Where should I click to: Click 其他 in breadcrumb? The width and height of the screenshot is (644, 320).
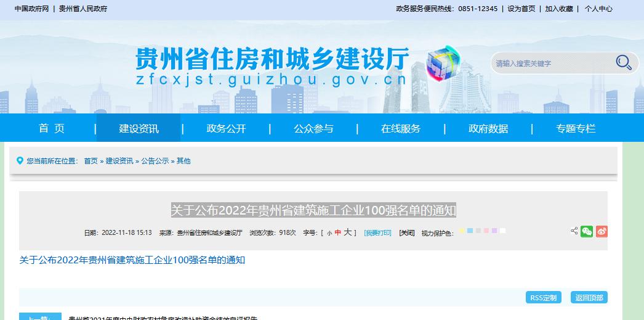coord(183,161)
